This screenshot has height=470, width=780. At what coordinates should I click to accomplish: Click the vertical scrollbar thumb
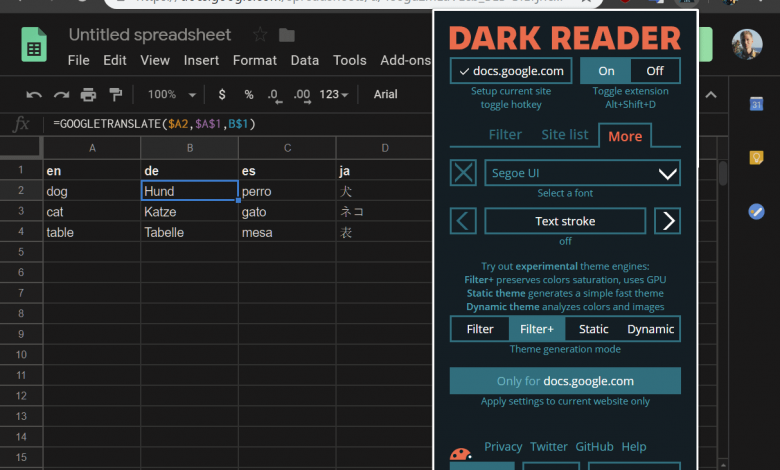723,173
